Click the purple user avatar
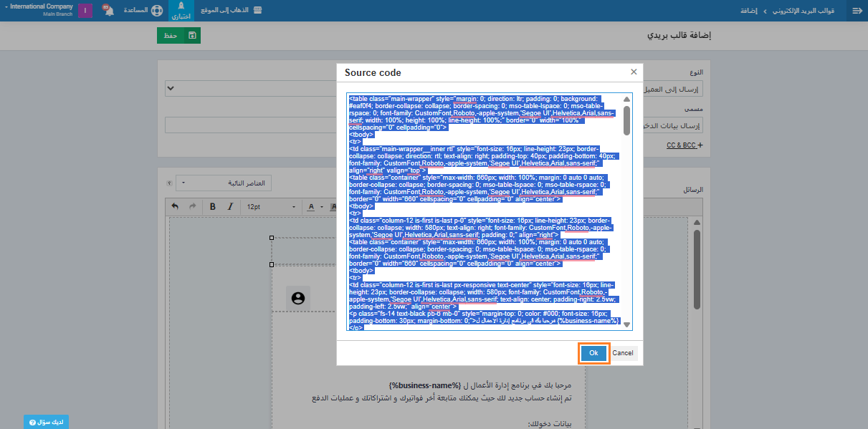Screen dimensions: 868x429 point(85,11)
